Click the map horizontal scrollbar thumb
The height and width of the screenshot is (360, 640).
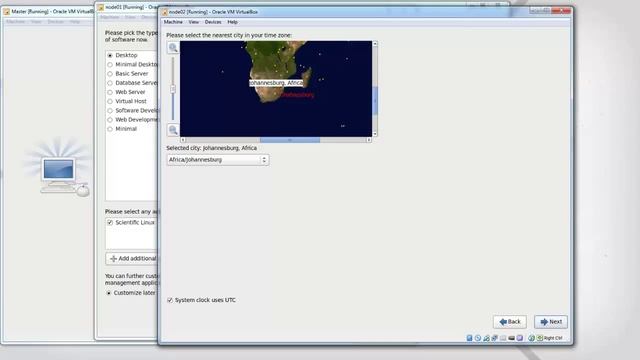tap(290, 140)
